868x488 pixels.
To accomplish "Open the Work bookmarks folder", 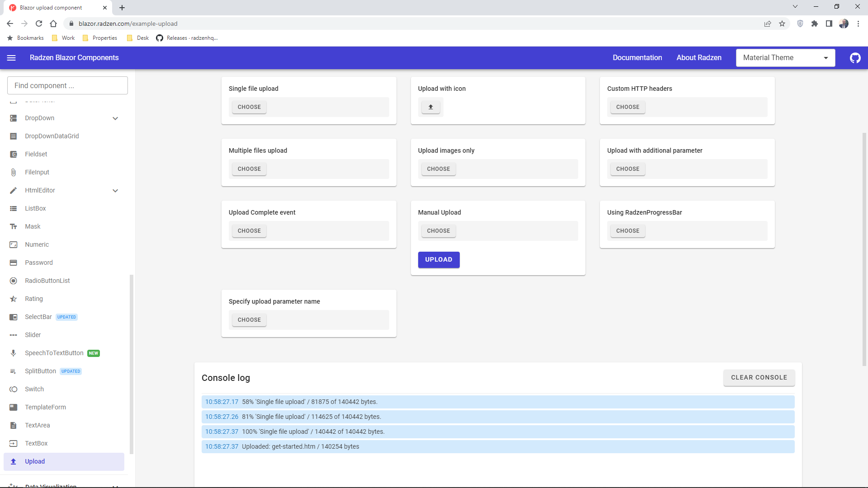I will (x=63, y=38).
